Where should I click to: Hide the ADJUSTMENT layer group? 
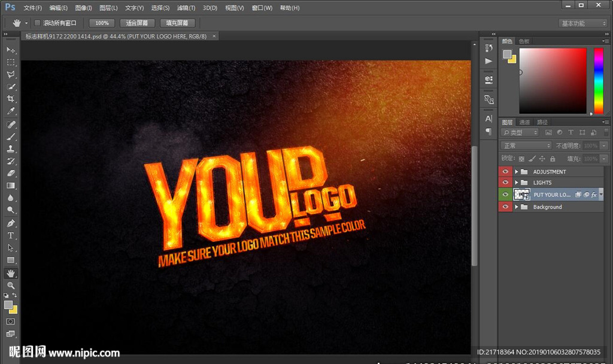pyautogui.click(x=505, y=172)
